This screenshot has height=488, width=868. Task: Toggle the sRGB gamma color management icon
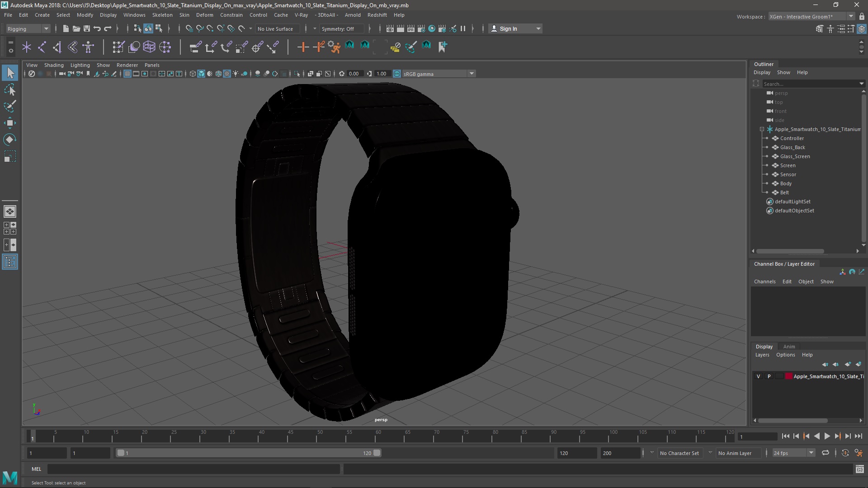tap(396, 74)
